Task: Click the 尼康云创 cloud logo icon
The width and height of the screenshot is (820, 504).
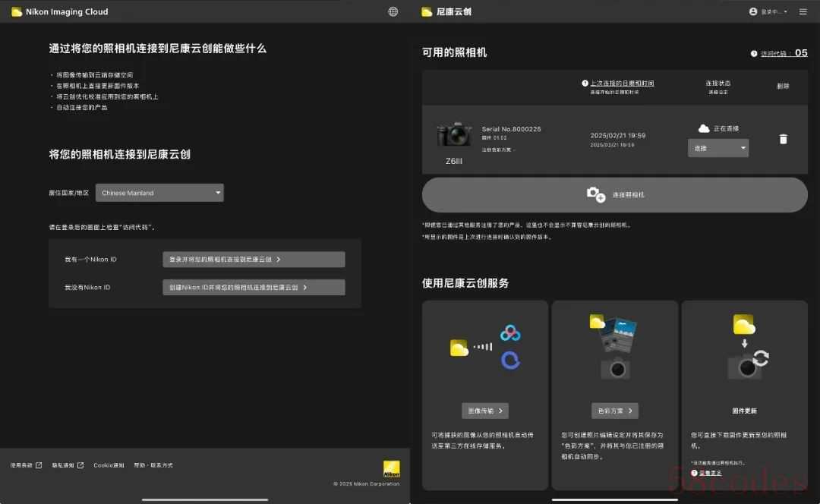Action: pyautogui.click(x=428, y=11)
